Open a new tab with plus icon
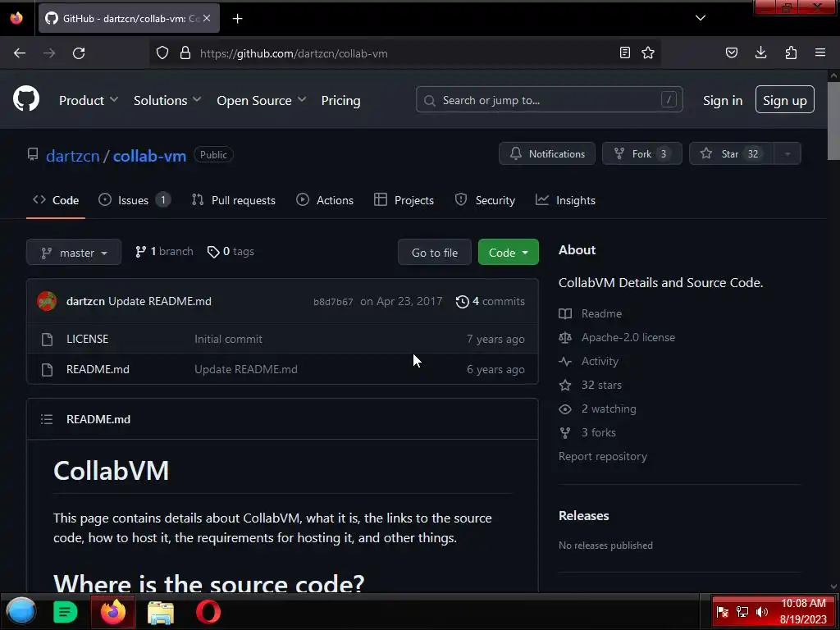 coord(237,19)
